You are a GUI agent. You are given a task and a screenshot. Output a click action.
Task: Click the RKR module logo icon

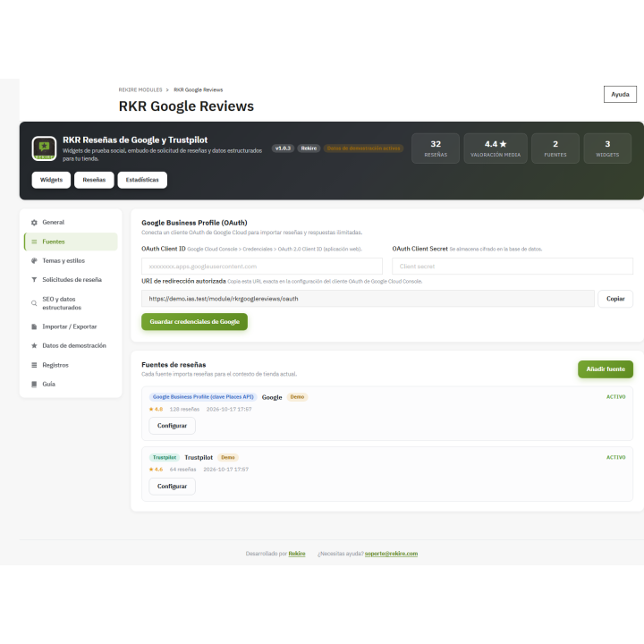(x=44, y=148)
